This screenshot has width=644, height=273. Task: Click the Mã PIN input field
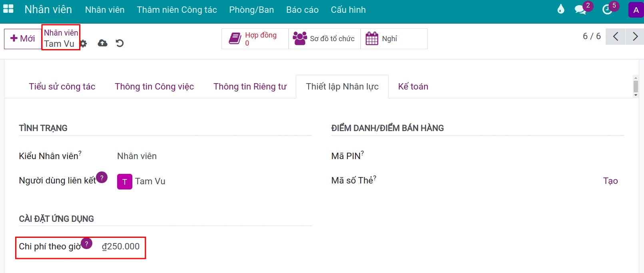527,156
